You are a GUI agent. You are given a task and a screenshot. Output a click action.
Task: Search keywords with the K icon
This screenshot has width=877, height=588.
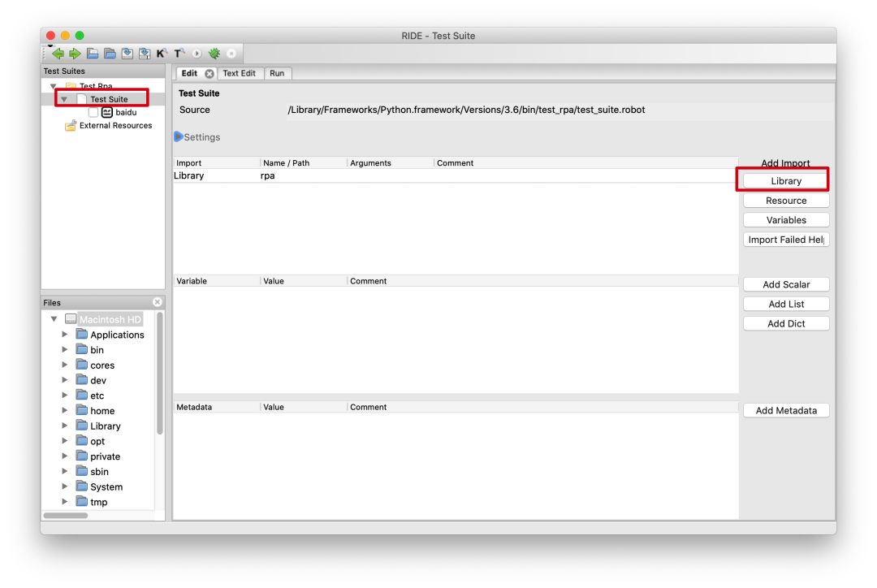[x=162, y=54]
